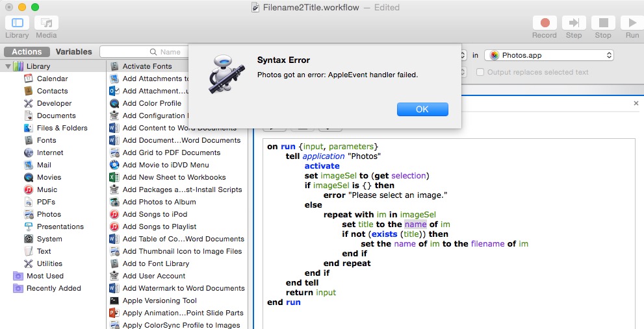The height and width of the screenshot is (329, 644).
Task: Select the Contacts category icon
Action: (x=29, y=91)
